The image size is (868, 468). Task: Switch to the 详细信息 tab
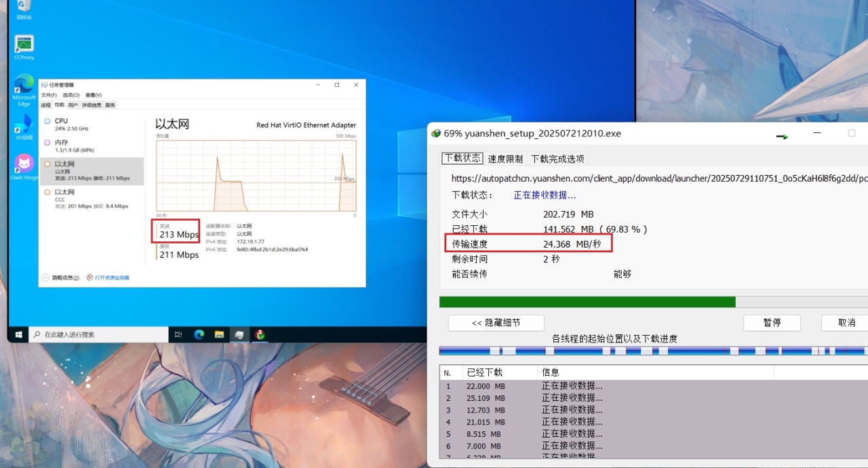point(92,105)
